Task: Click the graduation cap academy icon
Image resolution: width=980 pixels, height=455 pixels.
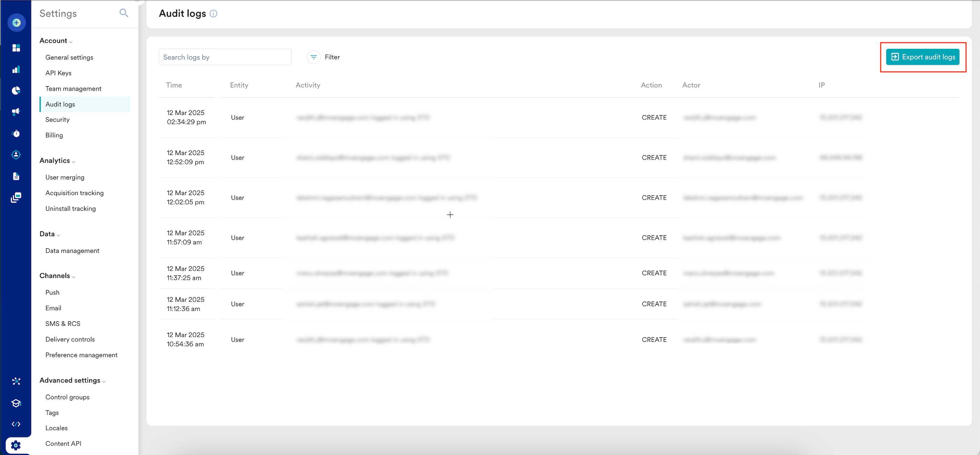Action: [16, 403]
